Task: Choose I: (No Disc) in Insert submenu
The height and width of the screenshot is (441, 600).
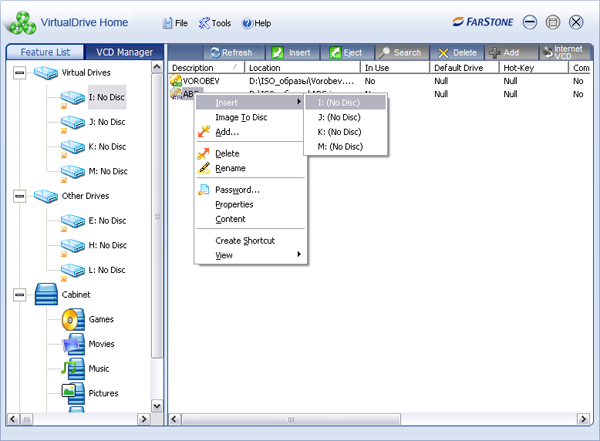Action: 345,103
